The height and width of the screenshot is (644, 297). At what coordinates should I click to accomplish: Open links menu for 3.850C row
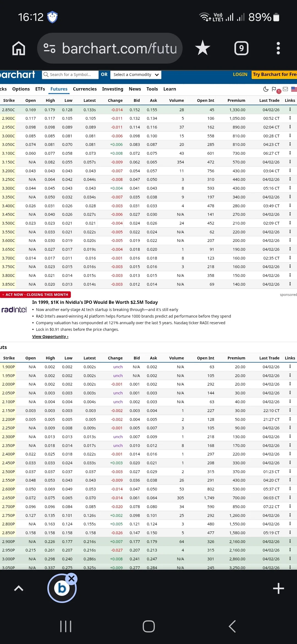(x=290, y=284)
